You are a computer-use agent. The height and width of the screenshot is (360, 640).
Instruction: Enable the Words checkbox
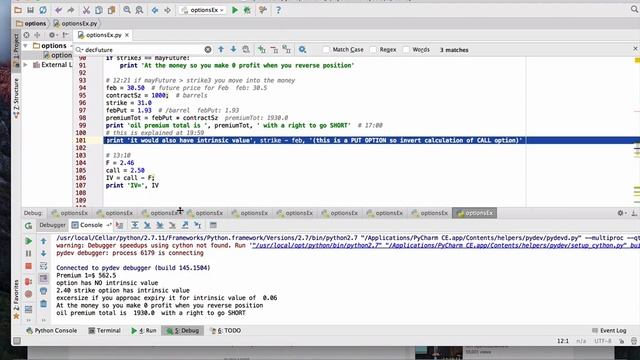pos(406,49)
